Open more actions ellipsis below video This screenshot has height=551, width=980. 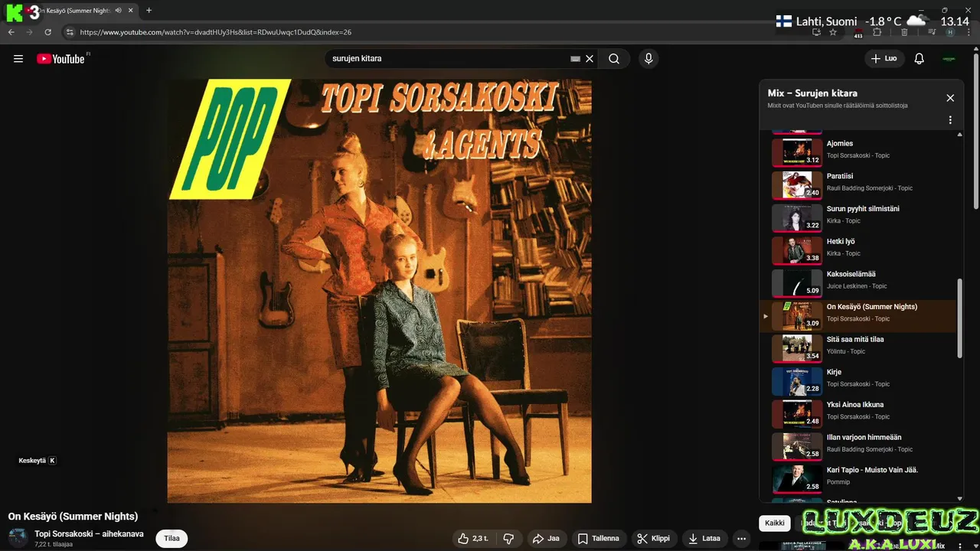tap(741, 539)
